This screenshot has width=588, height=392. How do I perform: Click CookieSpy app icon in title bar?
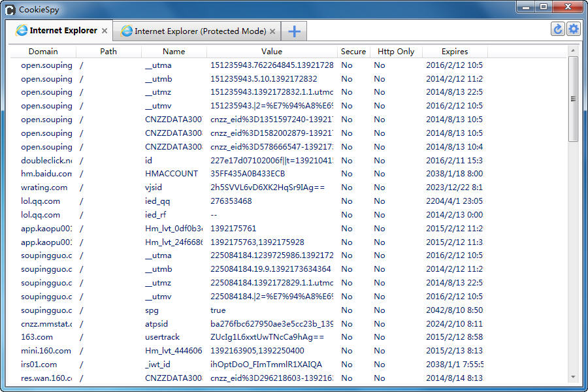(x=10, y=10)
